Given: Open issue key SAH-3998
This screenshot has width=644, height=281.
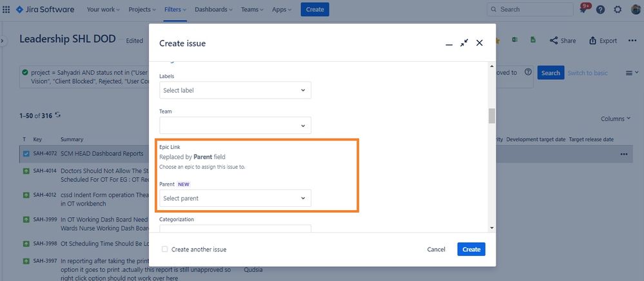Looking at the screenshot, I should [x=44, y=244].
